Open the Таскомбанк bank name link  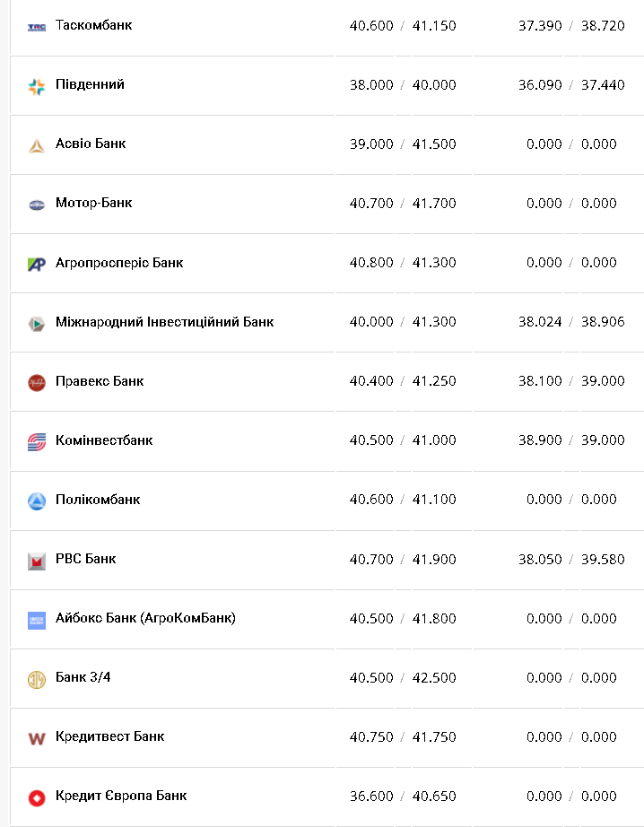pos(93,25)
